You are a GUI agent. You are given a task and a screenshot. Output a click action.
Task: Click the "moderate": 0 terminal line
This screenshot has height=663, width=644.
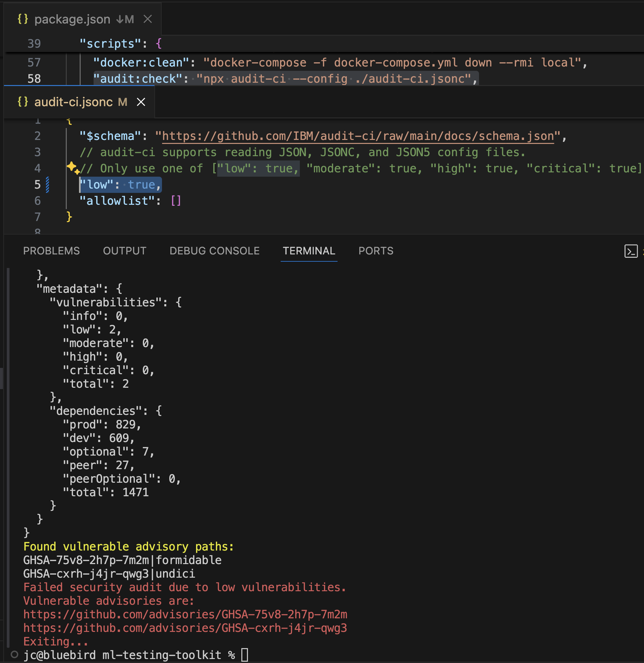[108, 343]
